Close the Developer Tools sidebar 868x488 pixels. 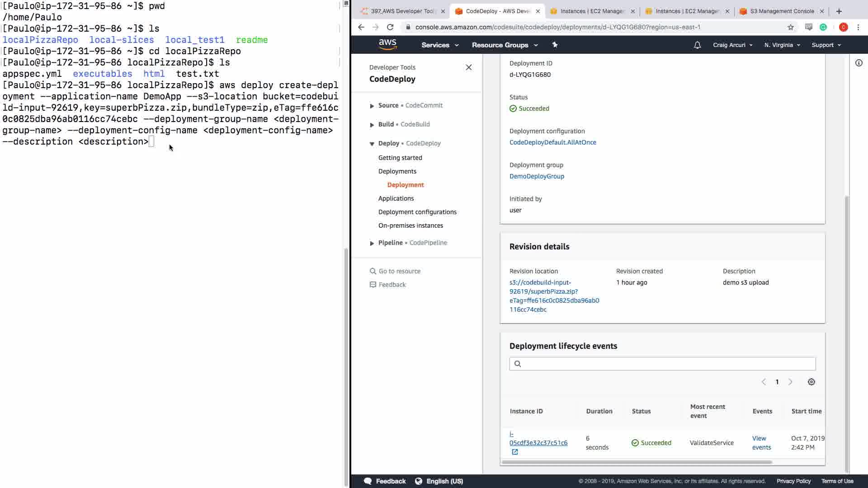pos(468,67)
